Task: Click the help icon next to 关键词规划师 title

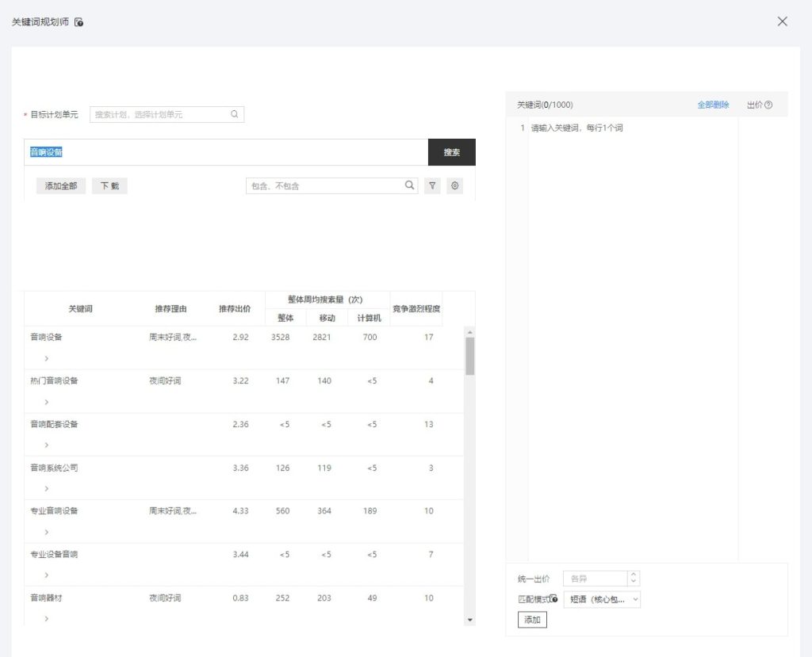Action: coord(77,22)
